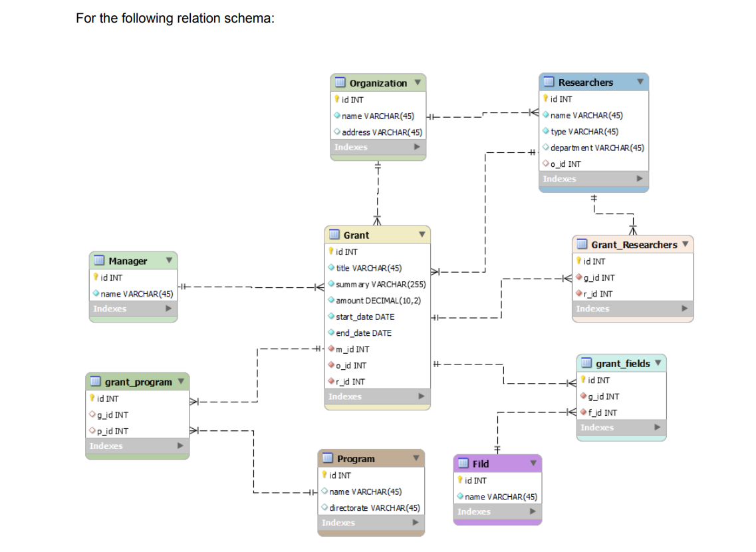The width and height of the screenshot is (756, 552).
Task: Collapse the Fild table with header arrow
Action: 533,464
